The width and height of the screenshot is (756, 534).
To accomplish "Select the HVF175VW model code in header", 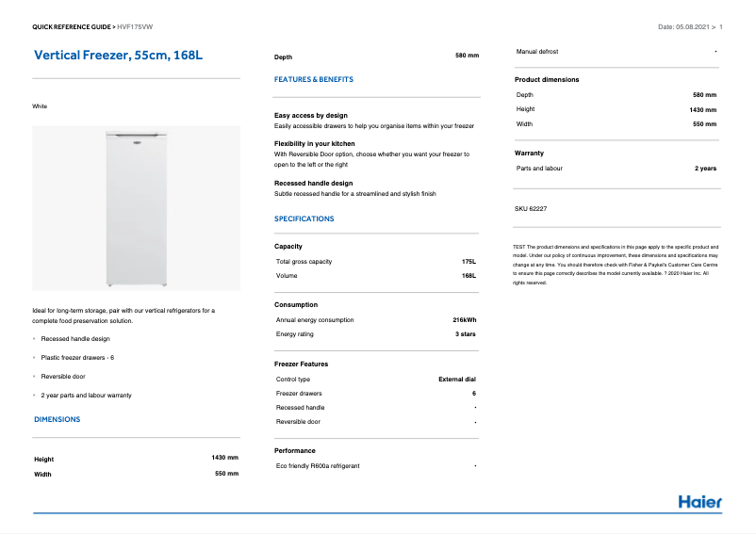I will pos(137,26).
